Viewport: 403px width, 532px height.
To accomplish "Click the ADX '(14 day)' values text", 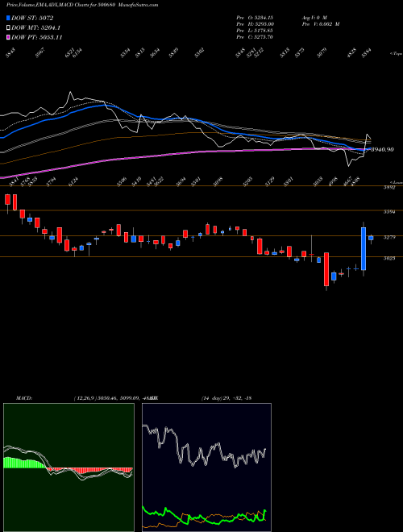I will (x=226, y=398).
